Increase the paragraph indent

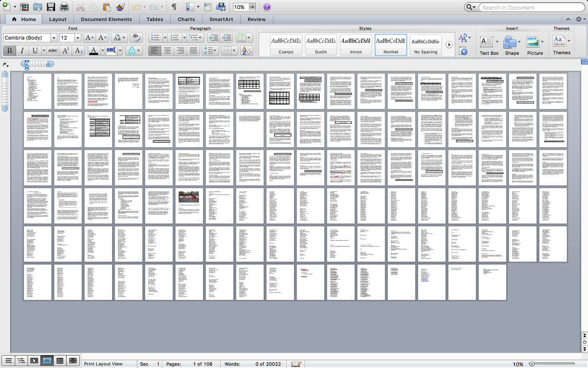click(227, 38)
